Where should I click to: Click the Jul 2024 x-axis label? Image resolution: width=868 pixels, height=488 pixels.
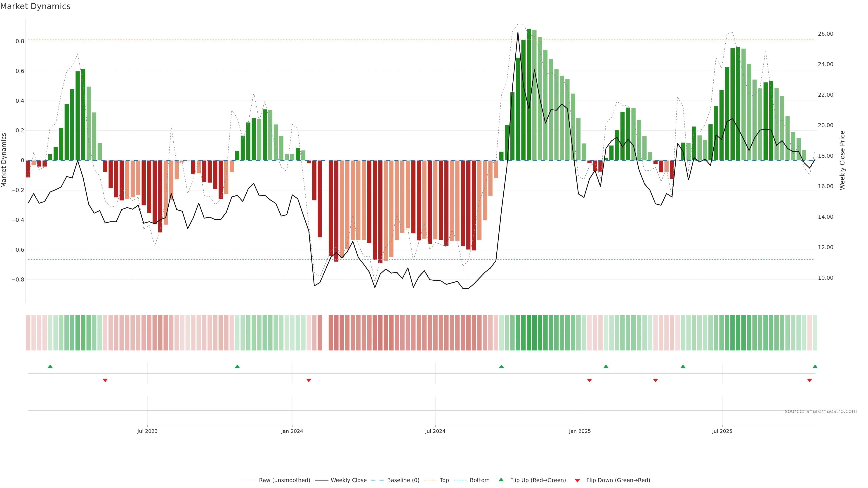click(x=435, y=431)
